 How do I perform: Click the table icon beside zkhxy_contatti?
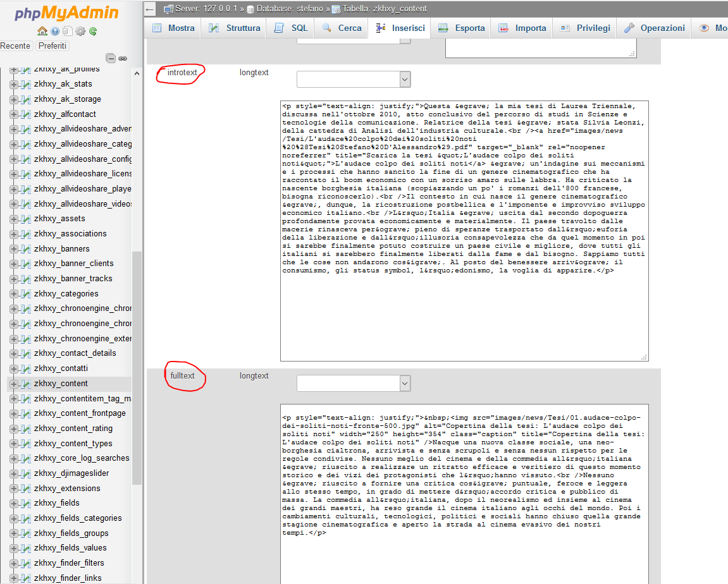(x=26, y=368)
